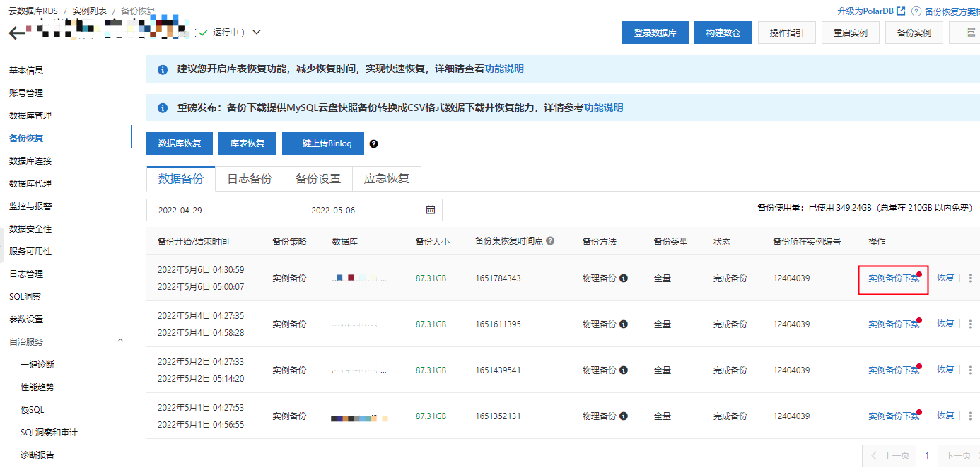Click 升级为PolarDB link
The height and width of the screenshot is (475, 980).
click(865, 11)
